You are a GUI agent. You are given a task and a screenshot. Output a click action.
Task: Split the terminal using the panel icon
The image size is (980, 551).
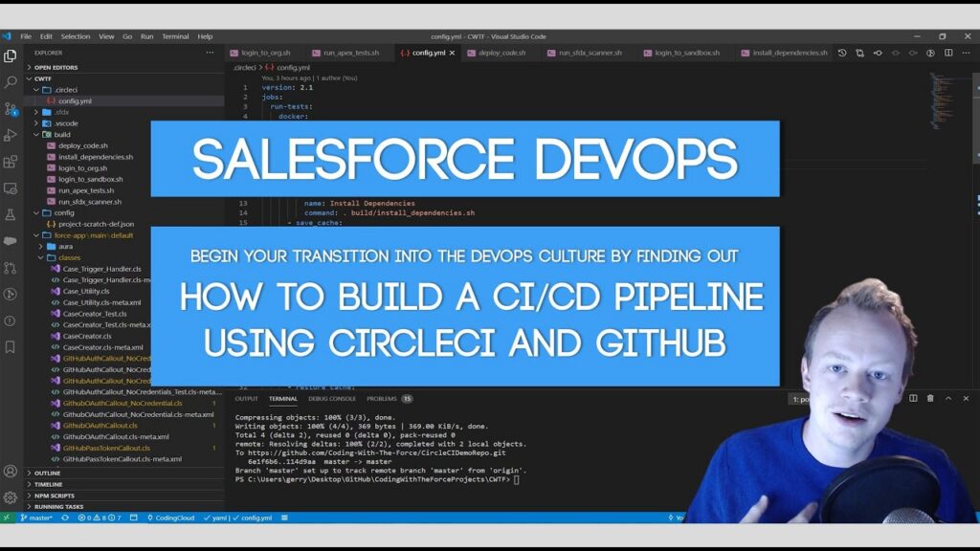[x=913, y=398]
